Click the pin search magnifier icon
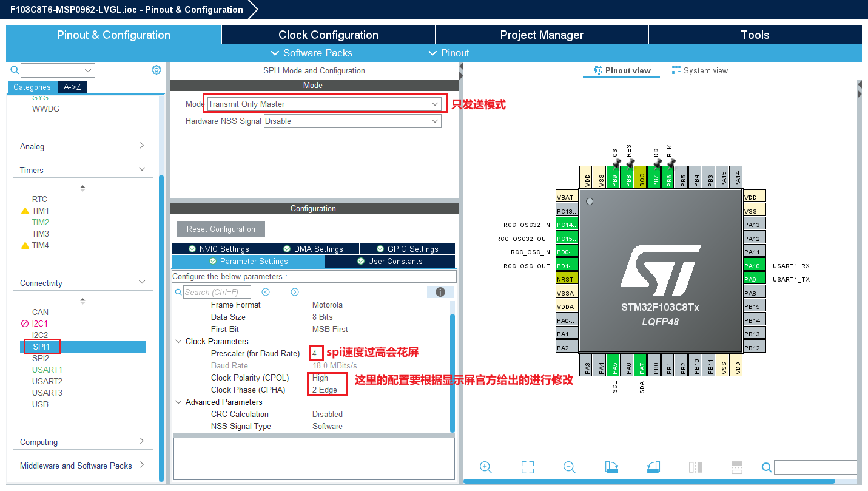The height and width of the screenshot is (491, 868). click(x=767, y=467)
